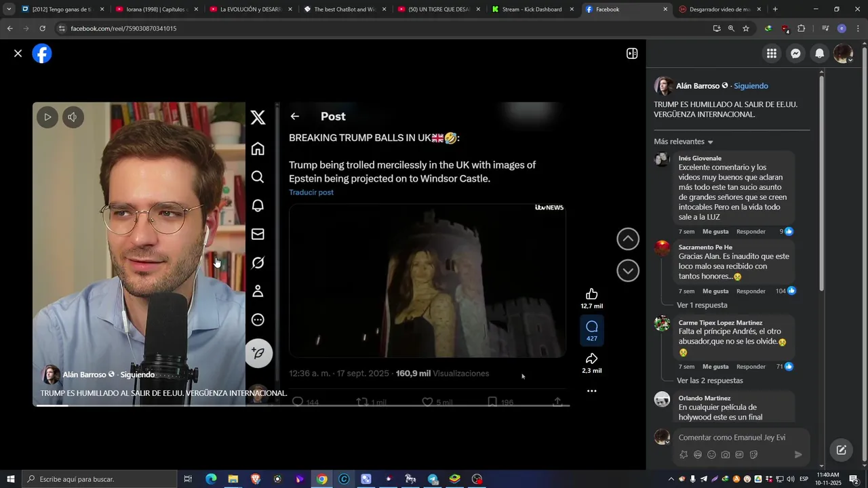Go to the next reel
Viewport: 868px width, 488px height.
[x=628, y=270]
